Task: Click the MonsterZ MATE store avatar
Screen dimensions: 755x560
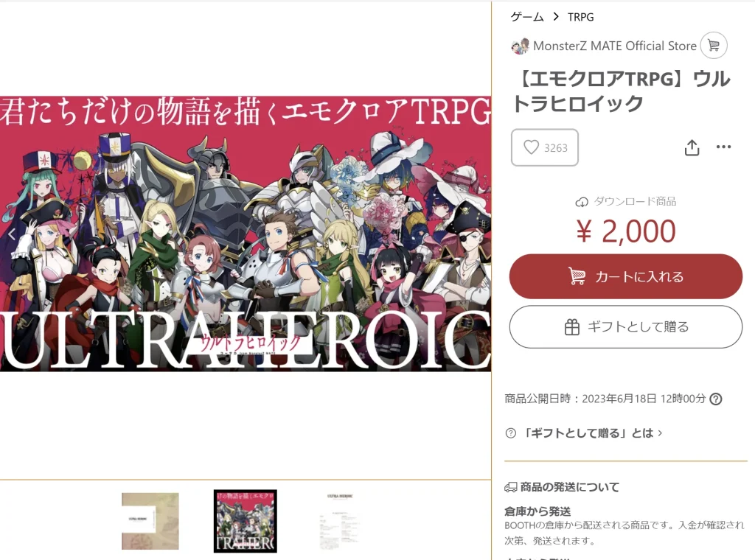Action: (520, 46)
